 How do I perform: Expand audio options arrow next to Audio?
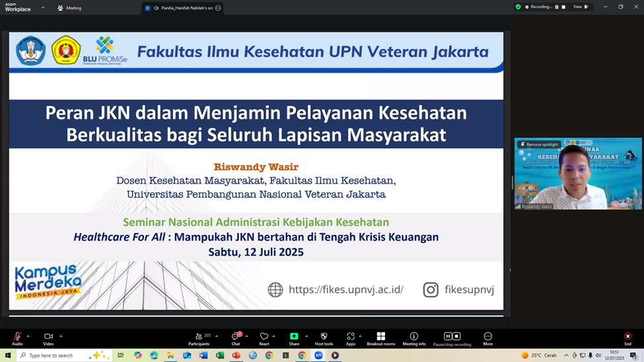[x=28, y=336]
